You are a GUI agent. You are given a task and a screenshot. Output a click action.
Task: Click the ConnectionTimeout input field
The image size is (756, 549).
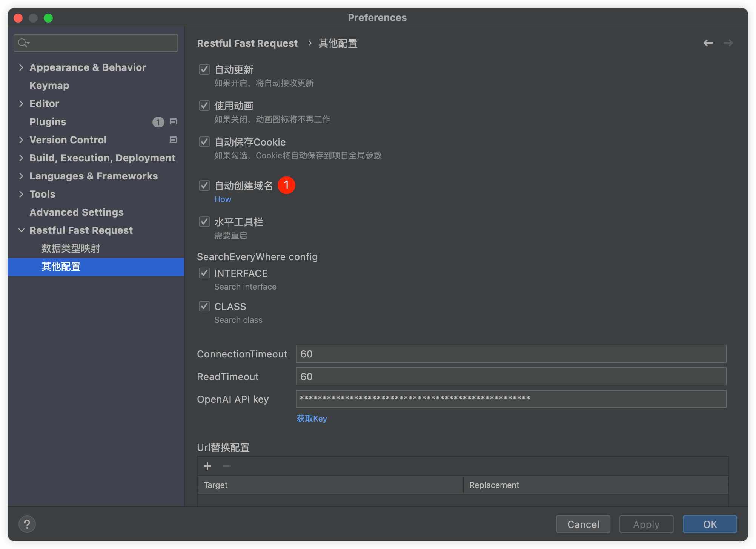click(x=511, y=354)
